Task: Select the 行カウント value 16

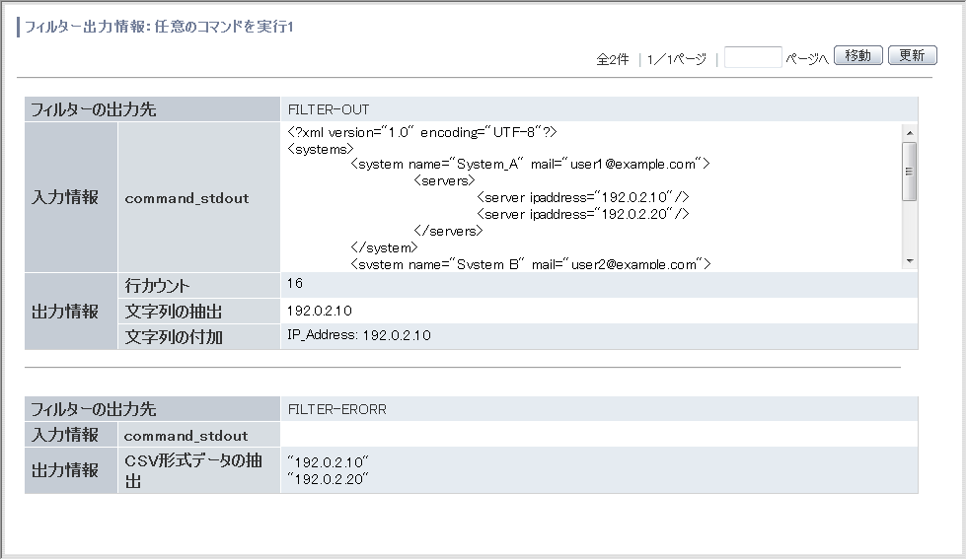Action: [295, 283]
